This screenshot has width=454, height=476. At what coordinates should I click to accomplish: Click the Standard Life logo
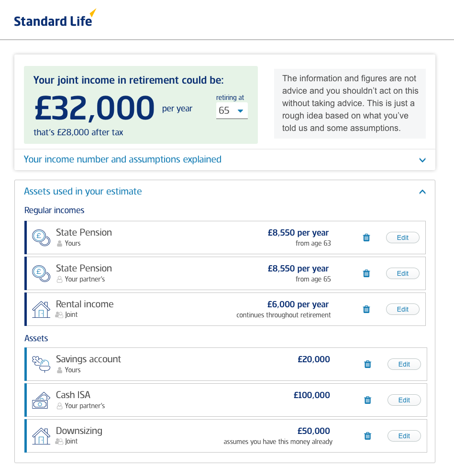[55, 18]
